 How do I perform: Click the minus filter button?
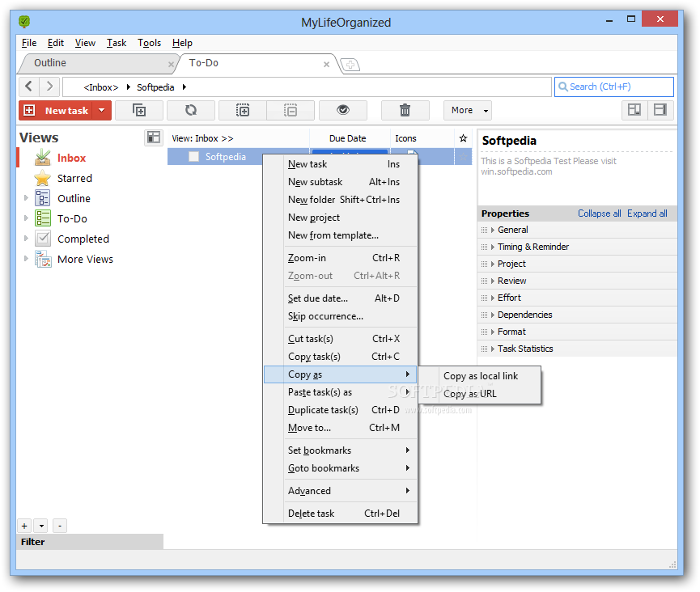(x=60, y=526)
